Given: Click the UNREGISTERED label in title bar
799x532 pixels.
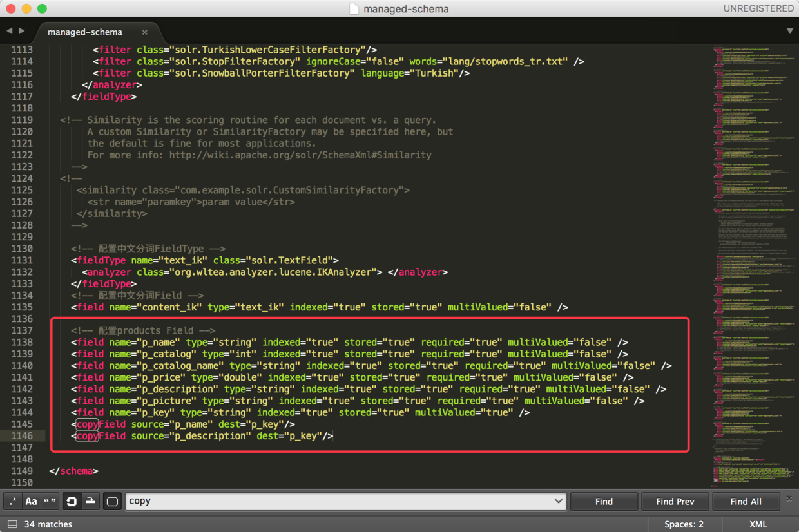Looking at the screenshot, I should coord(758,8).
